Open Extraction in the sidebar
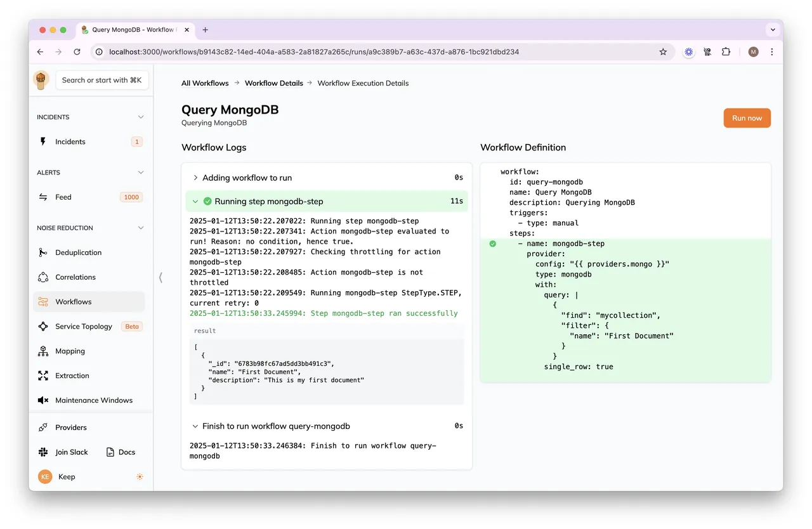812x529 pixels. (89, 376)
